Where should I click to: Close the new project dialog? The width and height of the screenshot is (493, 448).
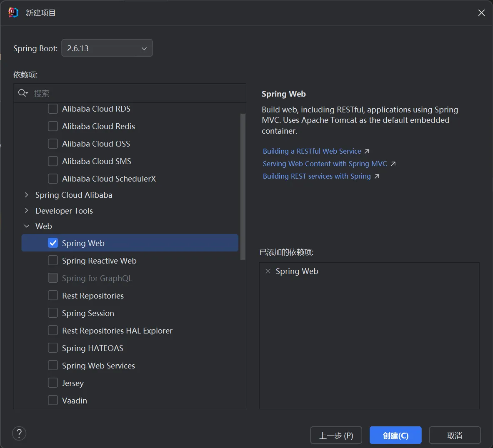481,13
